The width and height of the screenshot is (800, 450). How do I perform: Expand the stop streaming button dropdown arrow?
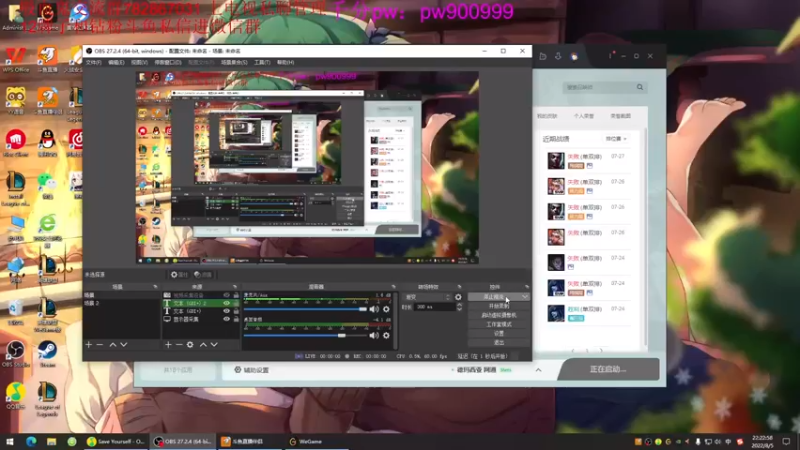525,297
